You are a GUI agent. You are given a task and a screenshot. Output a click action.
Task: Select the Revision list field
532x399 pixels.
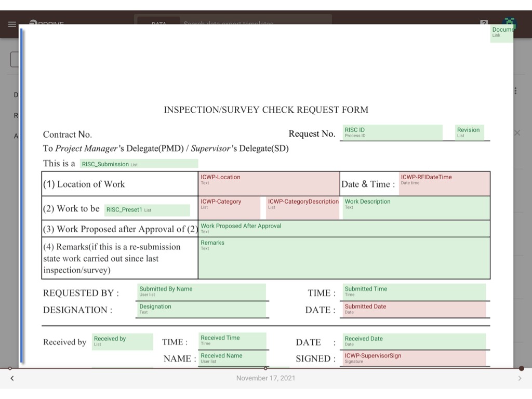(470, 132)
